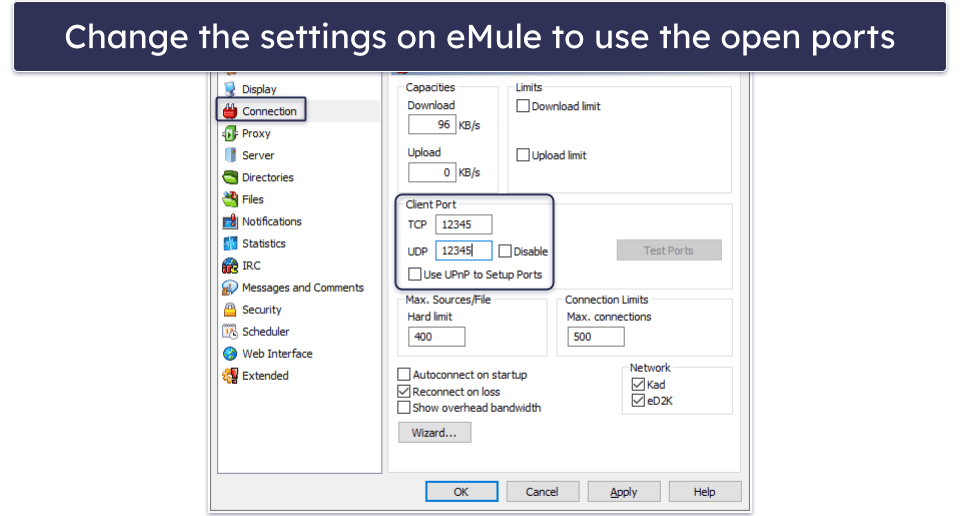960x516 pixels.
Task: Select Messages and Comments category
Action: click(302, 288)
